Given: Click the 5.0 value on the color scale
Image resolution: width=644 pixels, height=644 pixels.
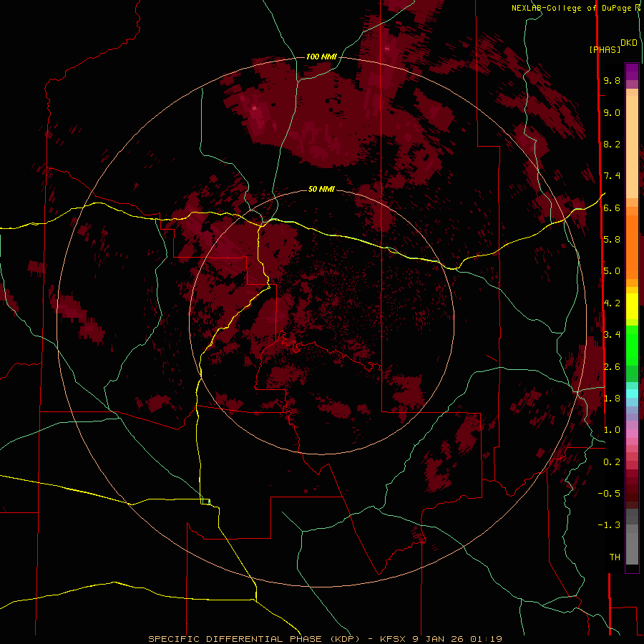Looking at the screenshot, I should tap(612, 271).
